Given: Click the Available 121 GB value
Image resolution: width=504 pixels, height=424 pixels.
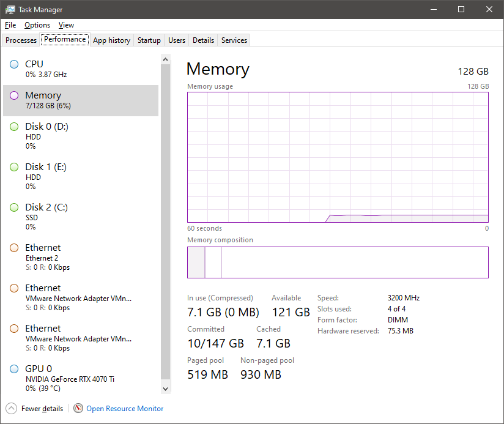Looking at the screenshot, I should pyautogui.click(x=291, y=312).
